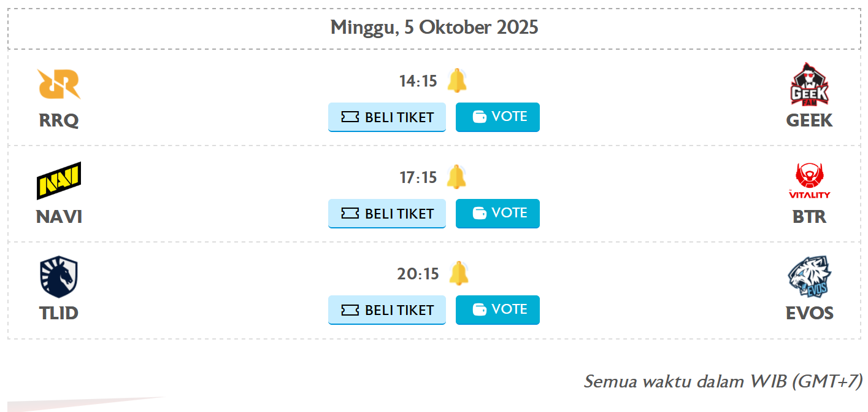The height and width of the screenshot is (412, 868).
Task: Toggle the notification bell for 20:15 match
Action: [458, 273]
